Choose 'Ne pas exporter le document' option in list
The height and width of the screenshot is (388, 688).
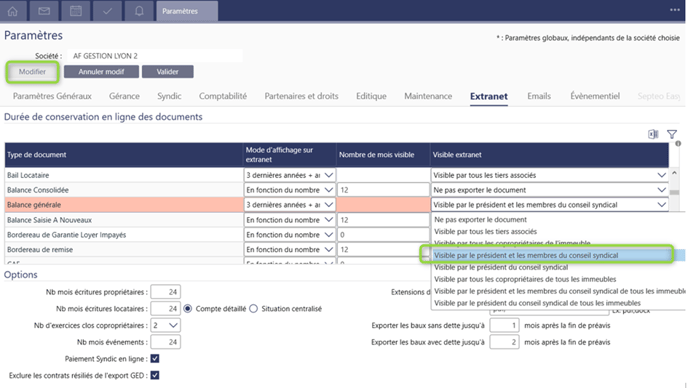[x=480, y=219]
